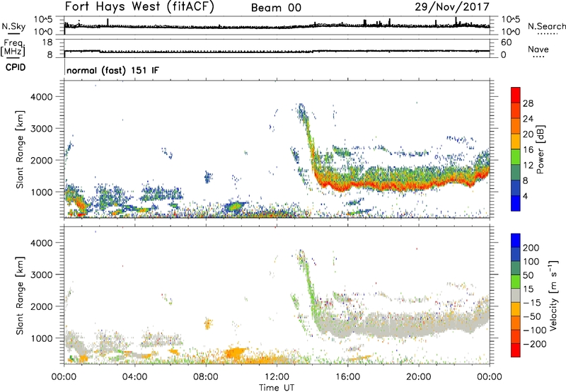Click the blue bottom segment of Power color bar
Viewport: 566px width, 392px height.
point(516,203)
